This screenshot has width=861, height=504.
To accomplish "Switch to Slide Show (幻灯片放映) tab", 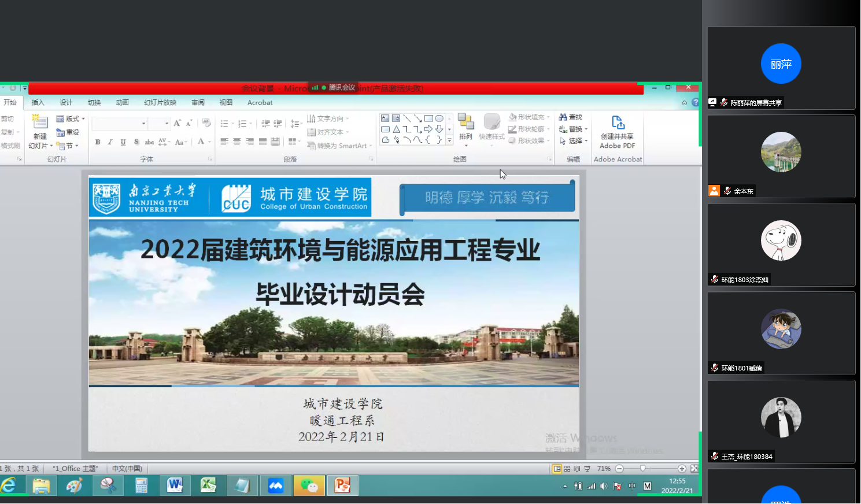I will click(x=160, y=103).
